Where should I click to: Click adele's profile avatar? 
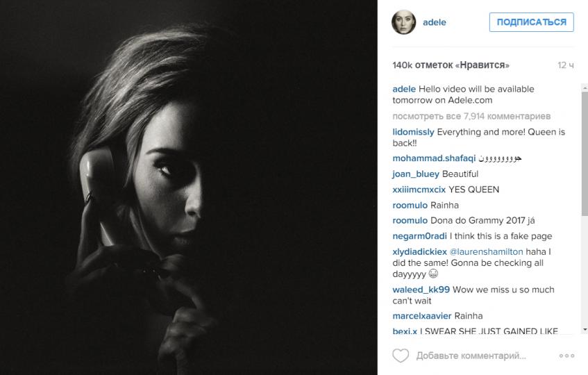404,22
